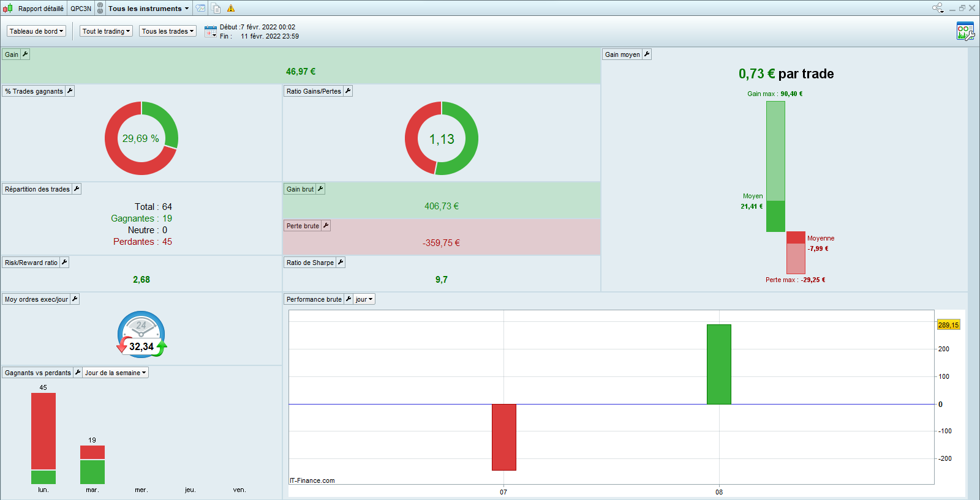Open the Tous les instruments selector

pos(149,9)
